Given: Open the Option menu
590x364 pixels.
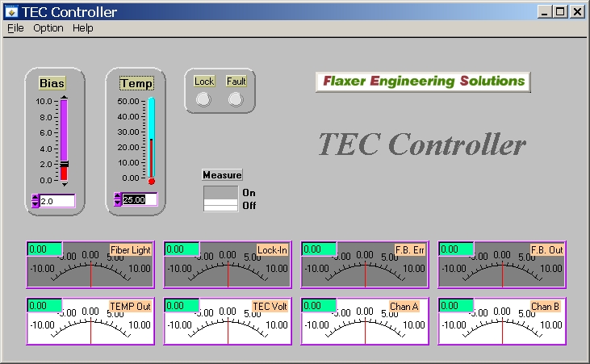Looking at the screenshot, I should click(x=48, y=27).
